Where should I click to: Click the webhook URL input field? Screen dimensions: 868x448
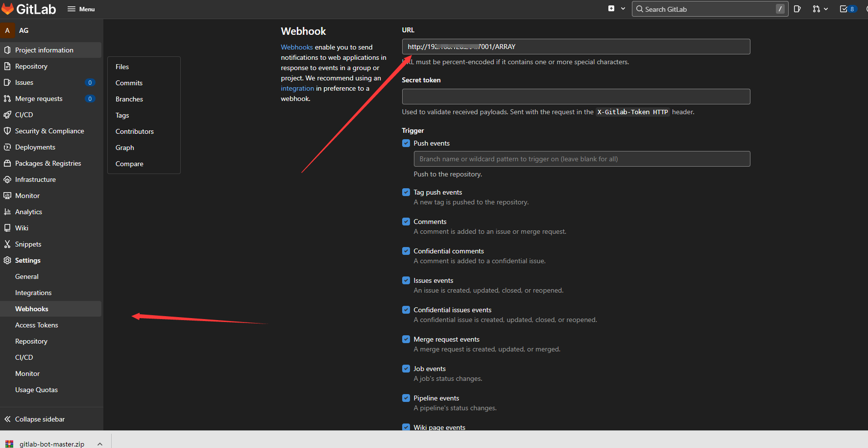pos(576,47)
